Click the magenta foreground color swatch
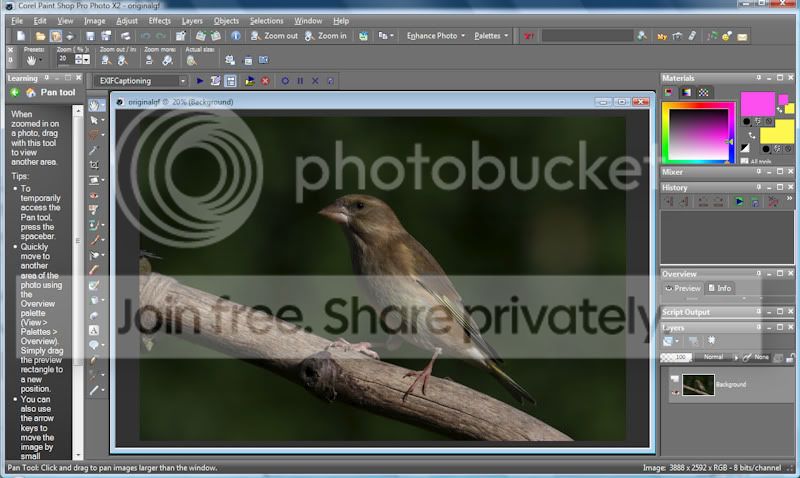Viewport: 800px width, 478px height. pyautogui.click(x=757, y=104)
